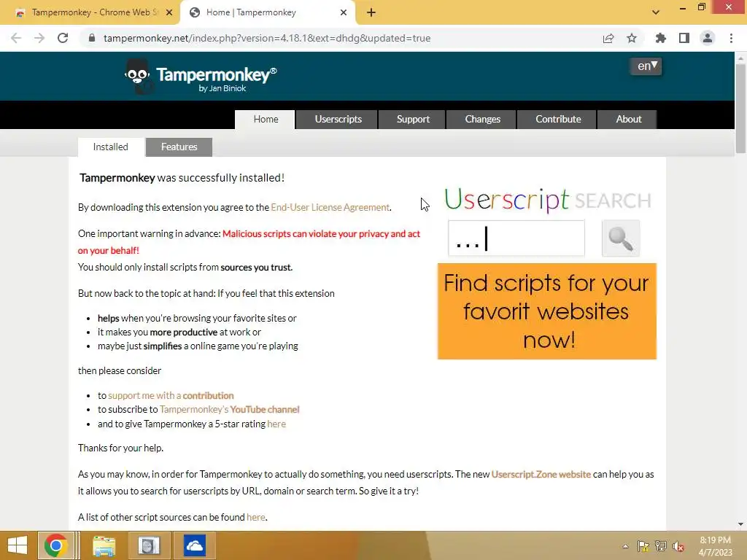747x560 pixels.
Task: Open the Contribute navigation tab
Action: tap(557, 119)
